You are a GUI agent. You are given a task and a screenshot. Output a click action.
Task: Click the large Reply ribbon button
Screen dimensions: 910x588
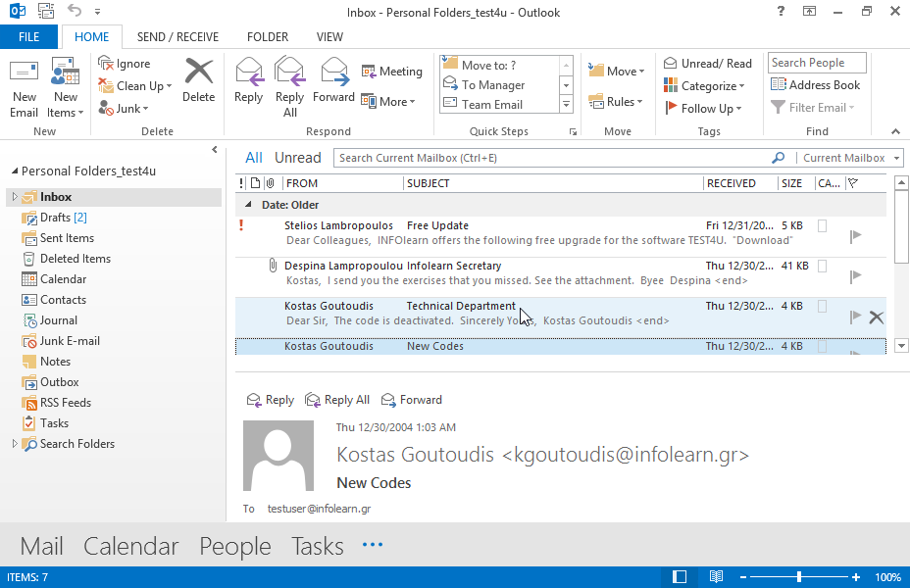point(248,81)
